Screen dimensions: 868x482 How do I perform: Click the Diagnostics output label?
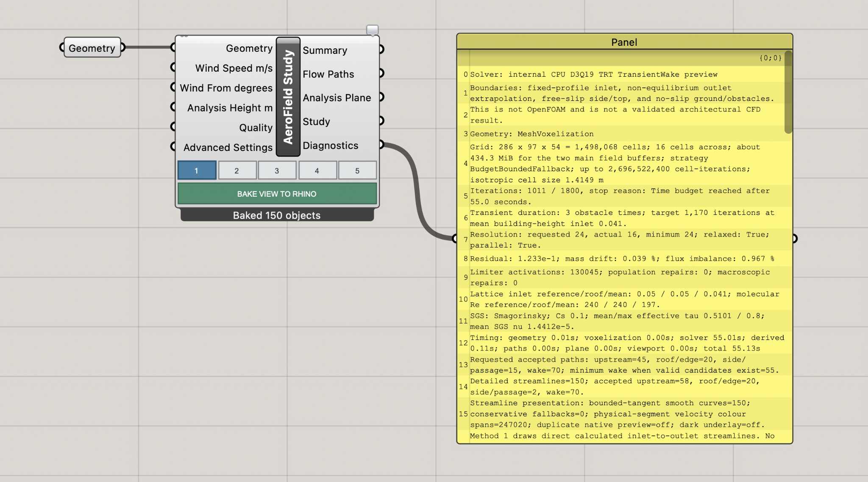pyautogui.click(x=331, y=145)
